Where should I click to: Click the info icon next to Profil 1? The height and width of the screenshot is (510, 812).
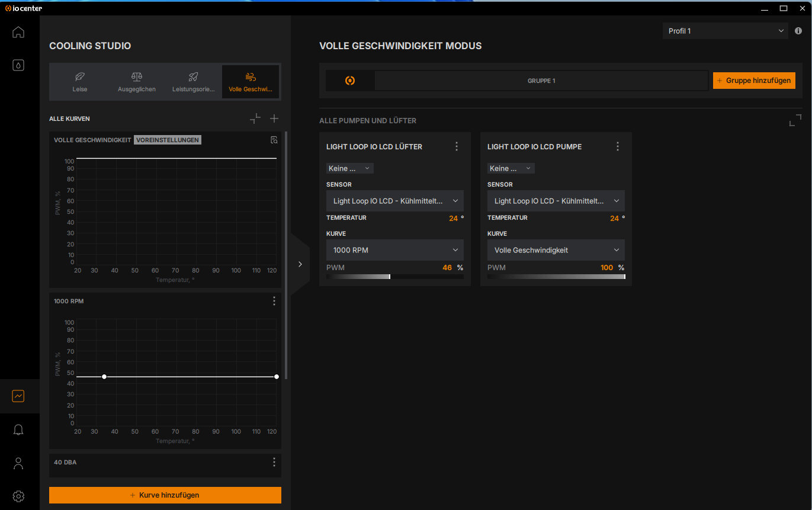pyautogui.click(x=798, y=31)
